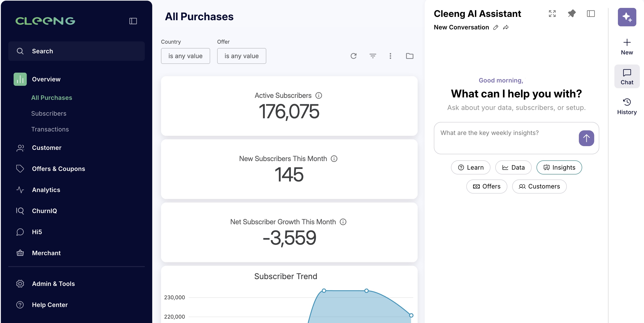Click the last data point on Subscriber Trend
Viewport: 644px width, 323px height.
(411, 316)
